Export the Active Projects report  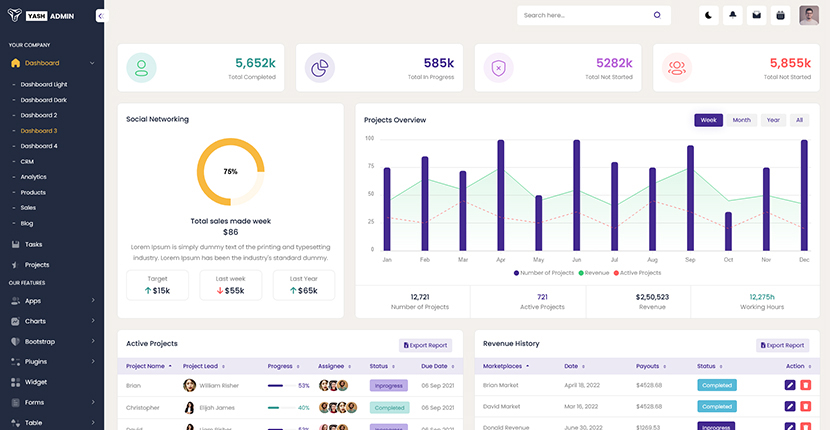426,345
